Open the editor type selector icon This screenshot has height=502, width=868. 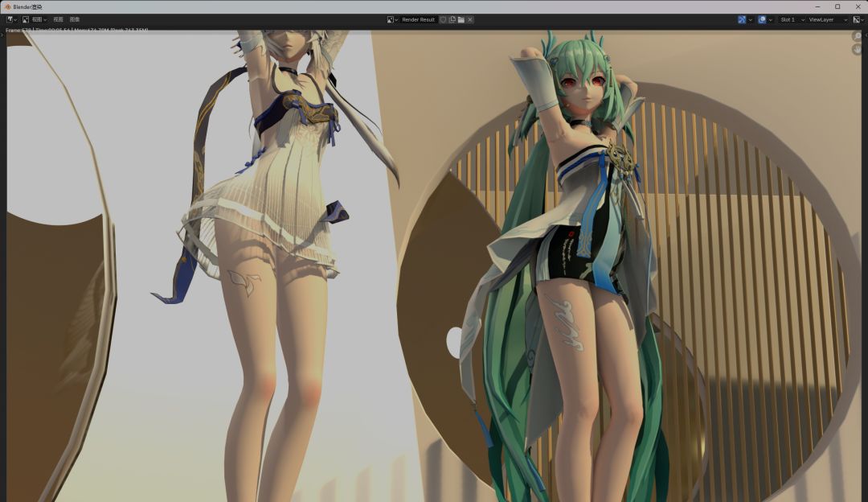[11, 19]
